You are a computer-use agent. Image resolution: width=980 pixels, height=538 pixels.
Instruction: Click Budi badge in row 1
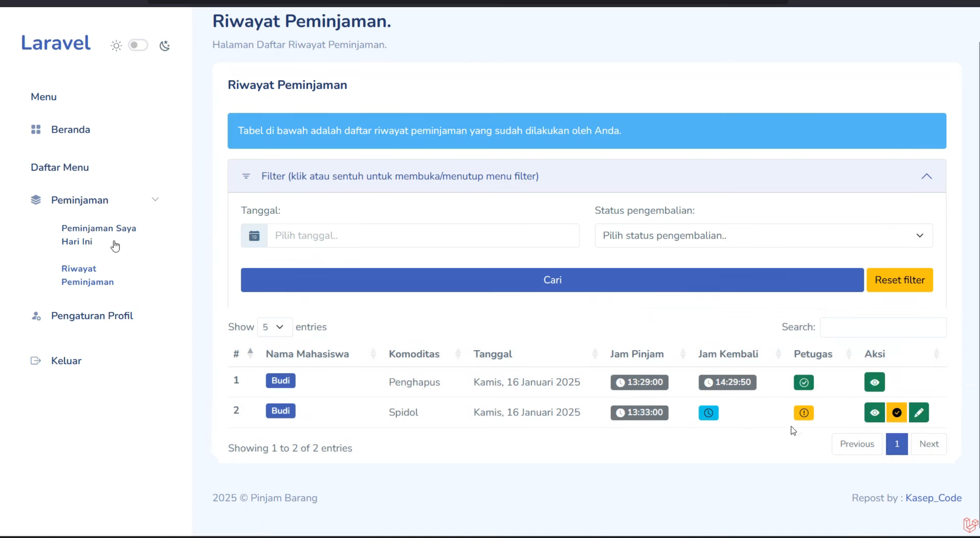[x=281, y=381]
